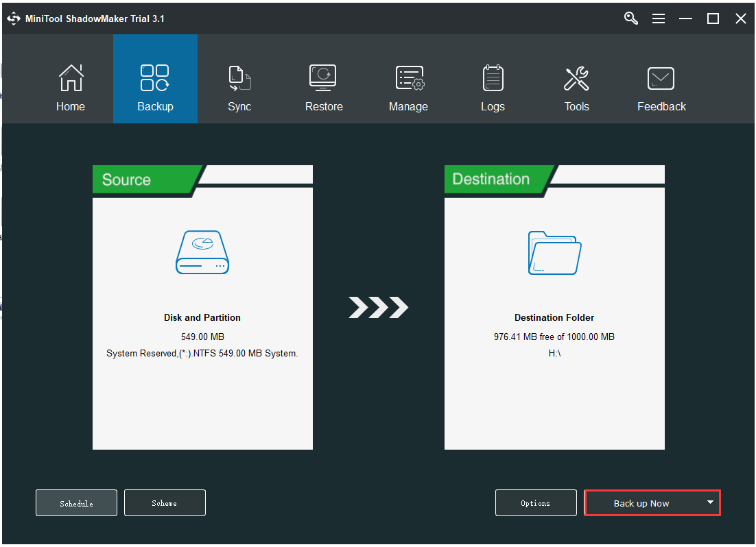The width and height of the screenshot is (756, 547).
Task: Open the Sync files icon
Action: 239,78
